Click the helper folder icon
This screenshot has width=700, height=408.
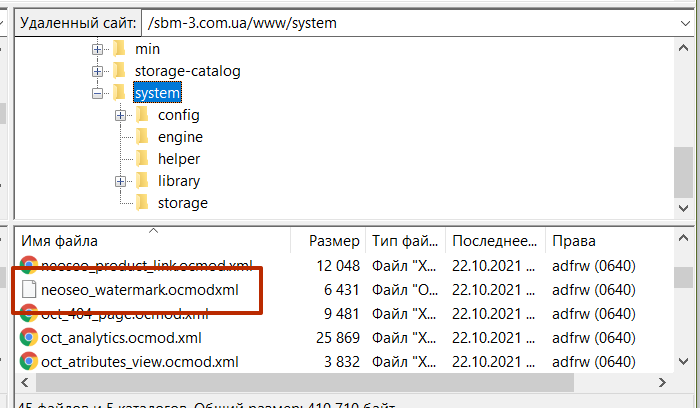(x=142, y=158)
